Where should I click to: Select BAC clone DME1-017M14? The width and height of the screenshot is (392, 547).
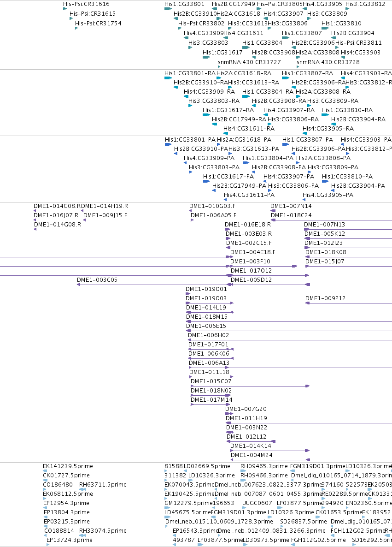click(x=211, y=400)
